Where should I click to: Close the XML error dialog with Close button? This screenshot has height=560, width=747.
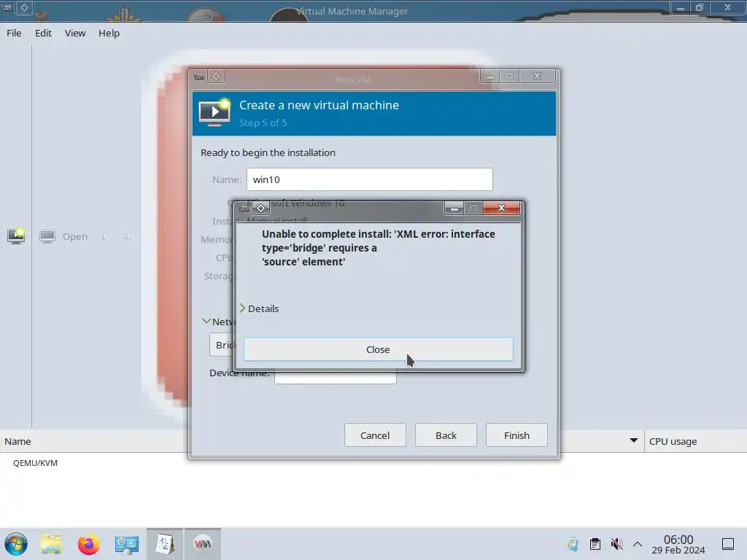click(x=379, y=349)
